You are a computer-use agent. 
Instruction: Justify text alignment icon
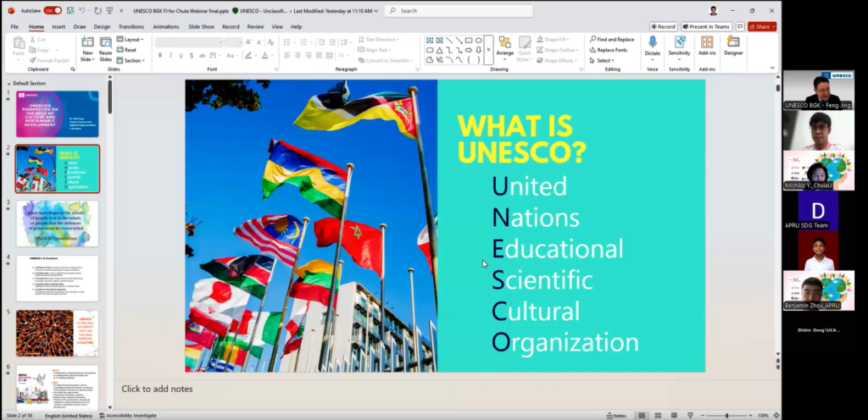tap(320, 55)
